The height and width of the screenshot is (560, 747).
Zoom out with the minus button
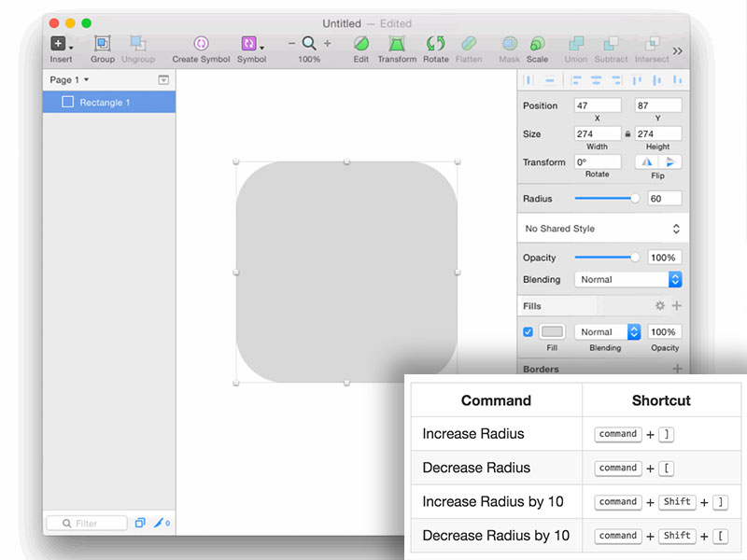pos(291,43)
